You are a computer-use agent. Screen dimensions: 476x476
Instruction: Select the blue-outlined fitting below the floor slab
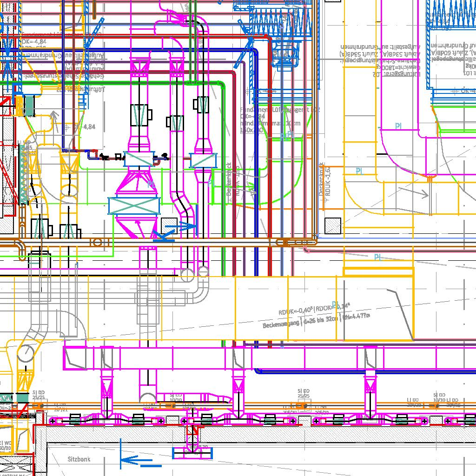tap(192, 452)
